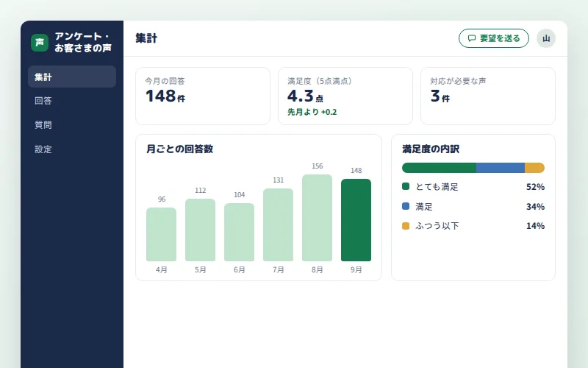Image resolution: width=588 pixels, height=368 pixels.
Task: Click the 対応が必要な声 3件 card
Action: (x=488, y=96)
